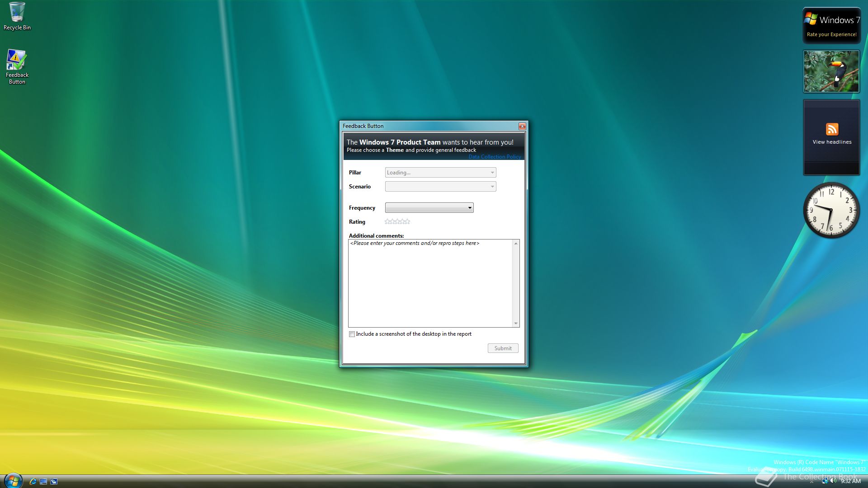Screen dimensions: 868x488
Task: Open the Recycle Bin desktop icon
Action: (x=17, y=16)
